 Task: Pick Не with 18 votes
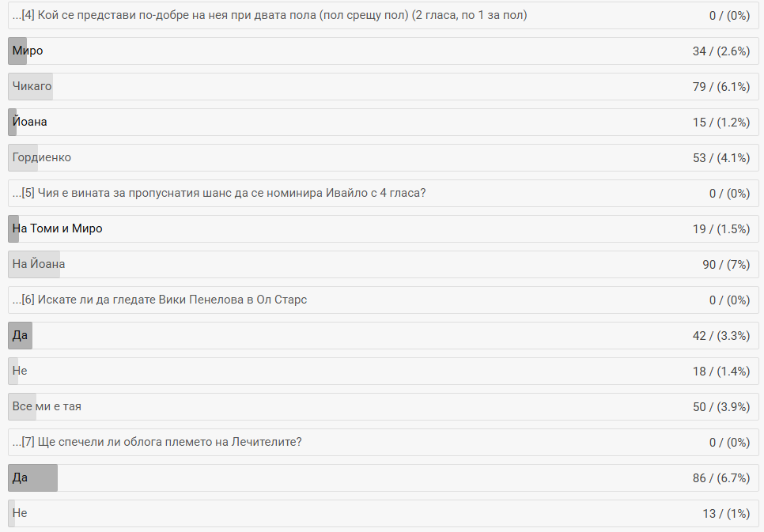click(20, 371)
